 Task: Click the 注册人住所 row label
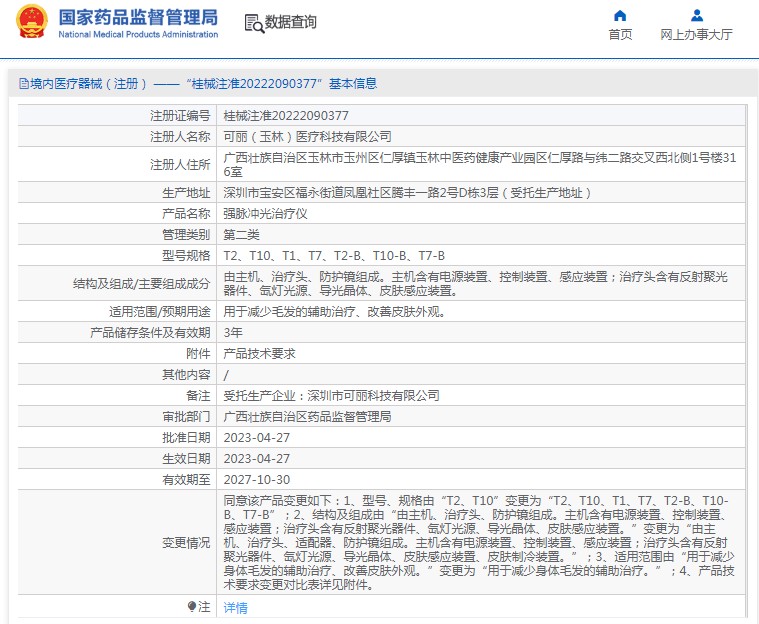pos(180,165)
